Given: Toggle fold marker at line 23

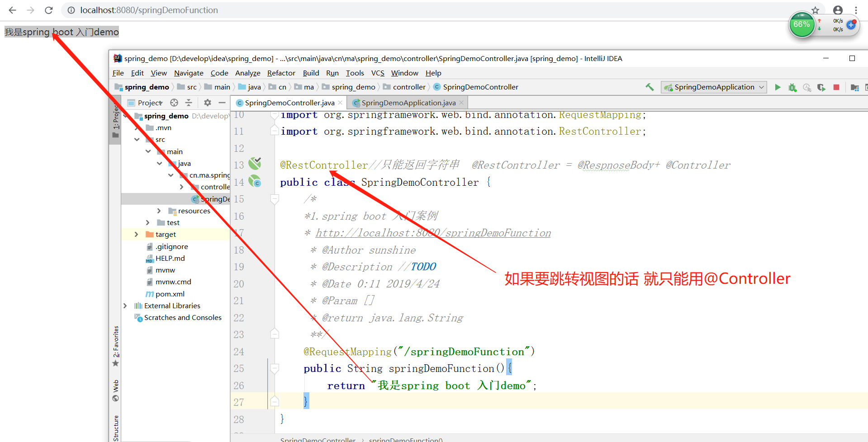Looking at the screenshot, I should pos(275,334).
